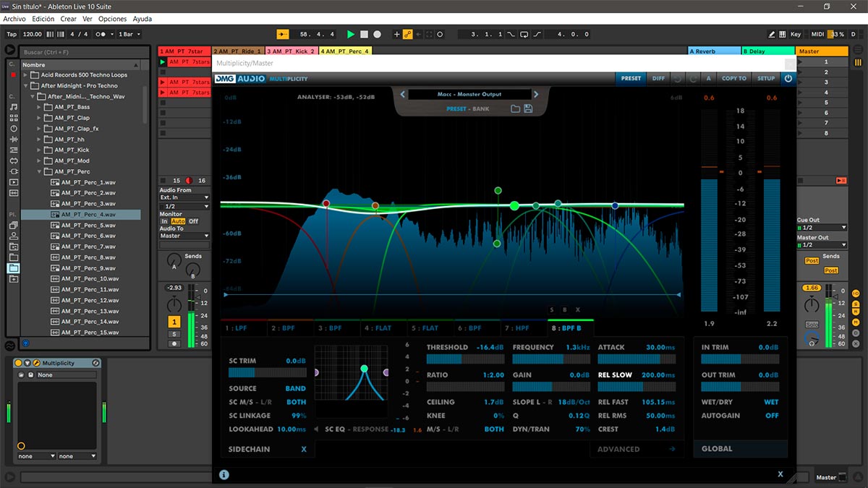This screenshot has width=868, height=488.
Task: Toggle track 1 activator button
Action: click(x=174, y=322)
